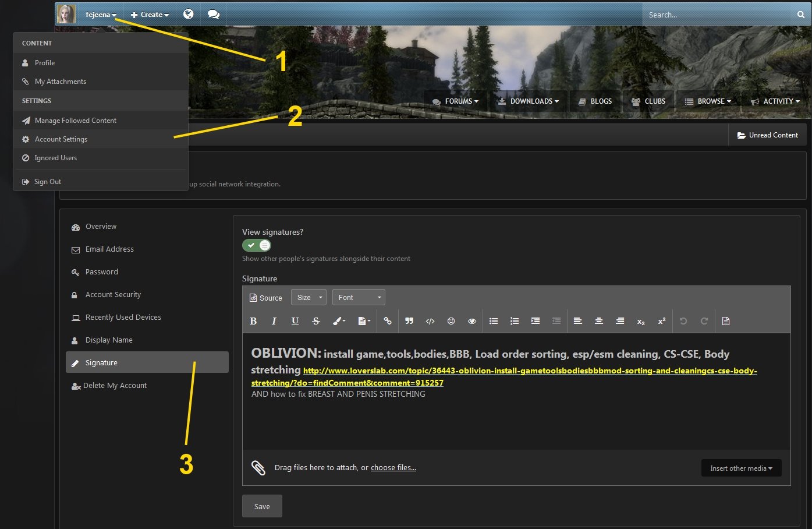812x529 pixels.
Task: Apply italic formatting to signature text
Action: click(x=274, y=321)
